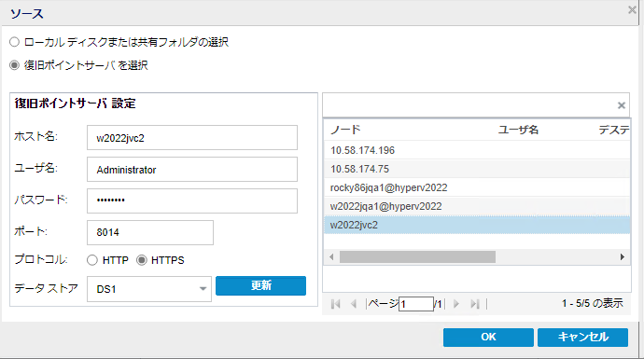Screen dimensions: 644x359
Task: Click the right arrow of the horizontal scrollbar
Action: tap(623, 257)
